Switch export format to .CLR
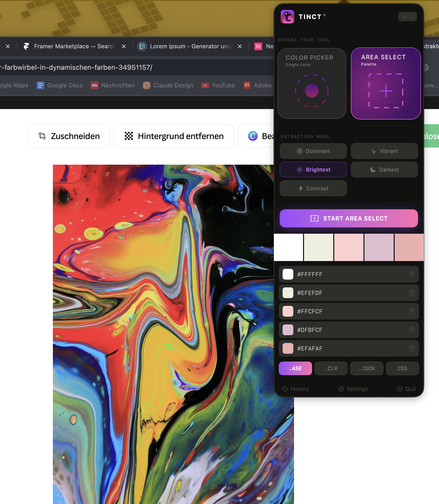The image size is (439, 504). (331, 368)
